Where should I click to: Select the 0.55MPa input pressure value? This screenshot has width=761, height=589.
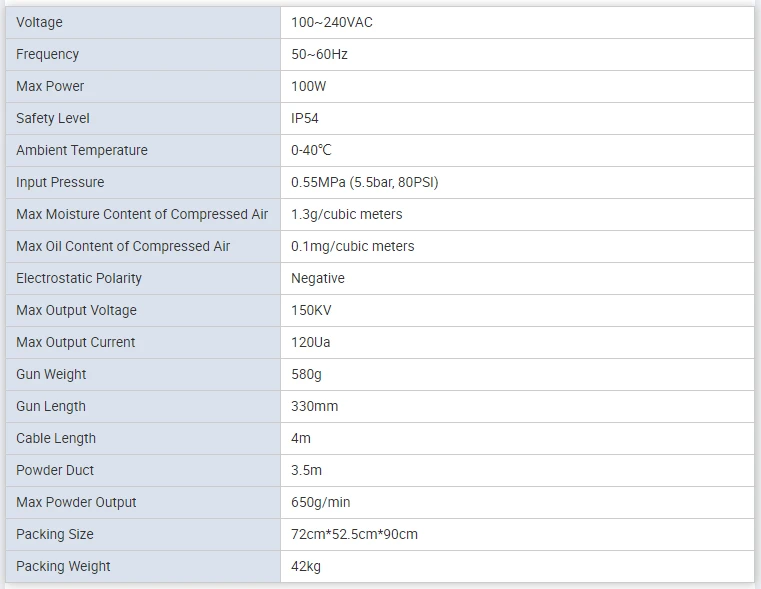[x=364, y=182]
